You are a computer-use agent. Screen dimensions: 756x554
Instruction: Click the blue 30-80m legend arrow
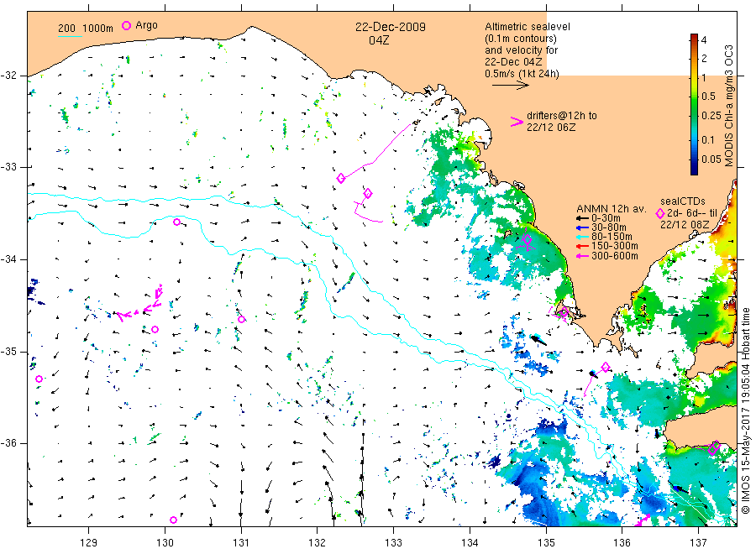pyautogui.click(x=583, y=227)
